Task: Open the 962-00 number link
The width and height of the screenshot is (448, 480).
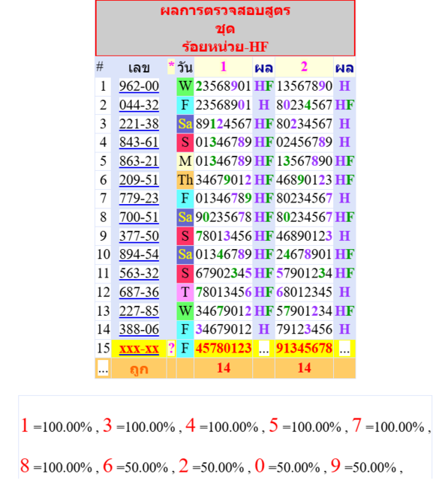Action: click(x=139, y=86)
